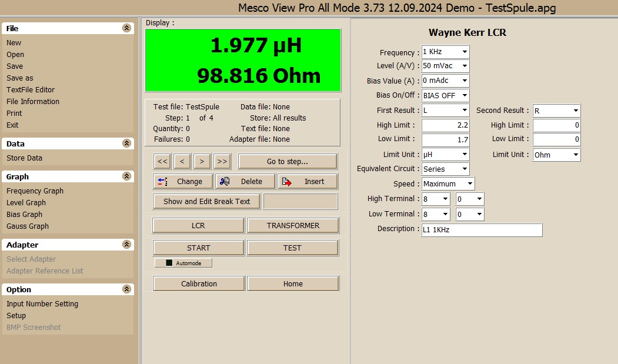Jump to last step with >> button
618x364 pixels.
coord(222,162)
